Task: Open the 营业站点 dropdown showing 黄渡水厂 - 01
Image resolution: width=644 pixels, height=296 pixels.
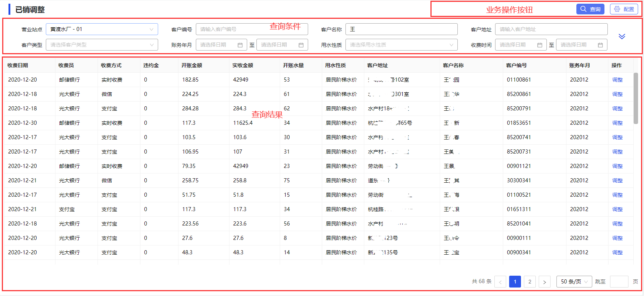Action: click(x=102, y=29)
